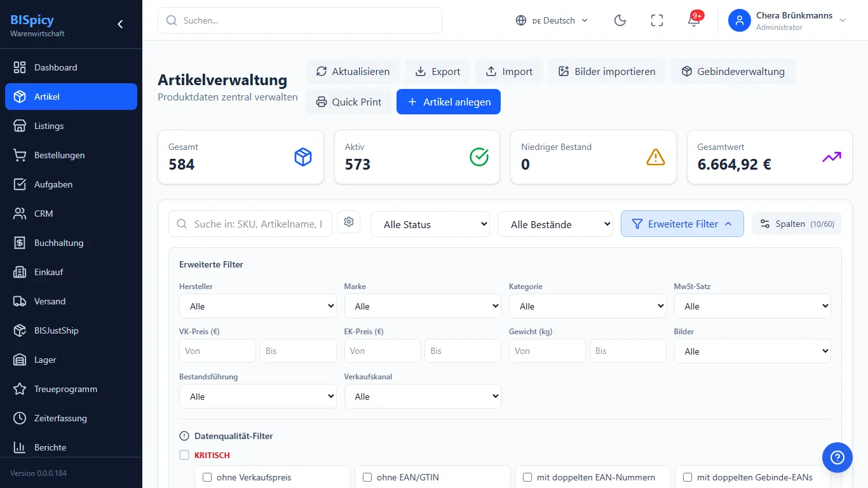Switch to fullscreen mode
Viewport: 868px width, 488px height.
pyautogui.click(x=657, y=20)
